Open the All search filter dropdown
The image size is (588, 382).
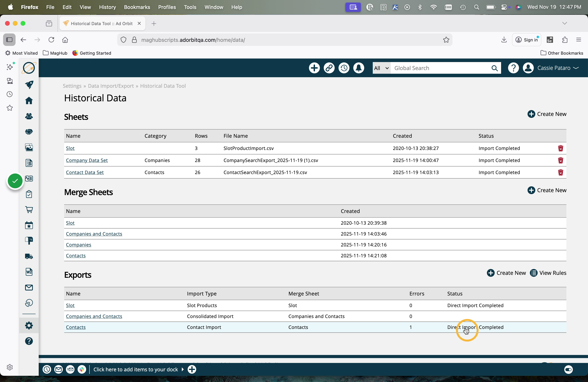(x=381, y=68)
